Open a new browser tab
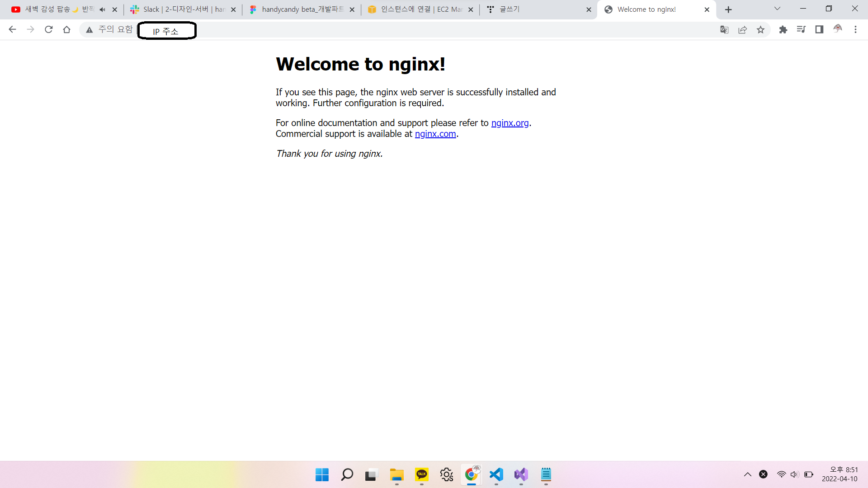Image resolution: width=868 pixels, height=488 pixels. coord(728,9)
